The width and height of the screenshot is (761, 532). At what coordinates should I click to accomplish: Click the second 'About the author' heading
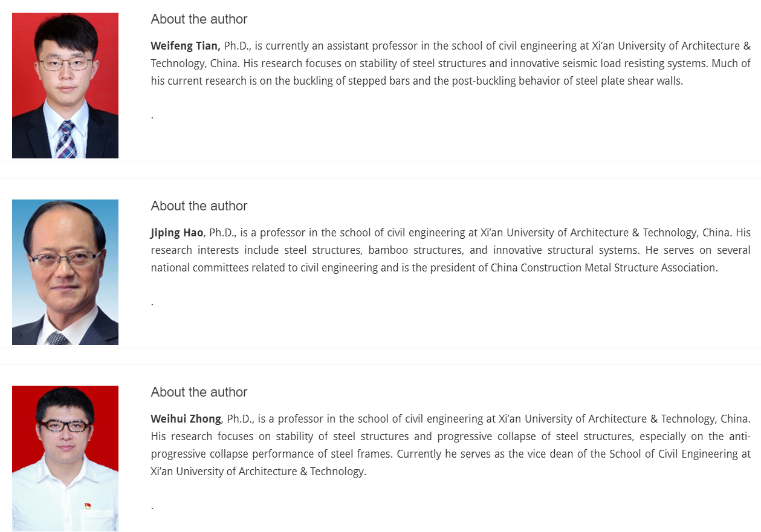(x=199, y=206)
